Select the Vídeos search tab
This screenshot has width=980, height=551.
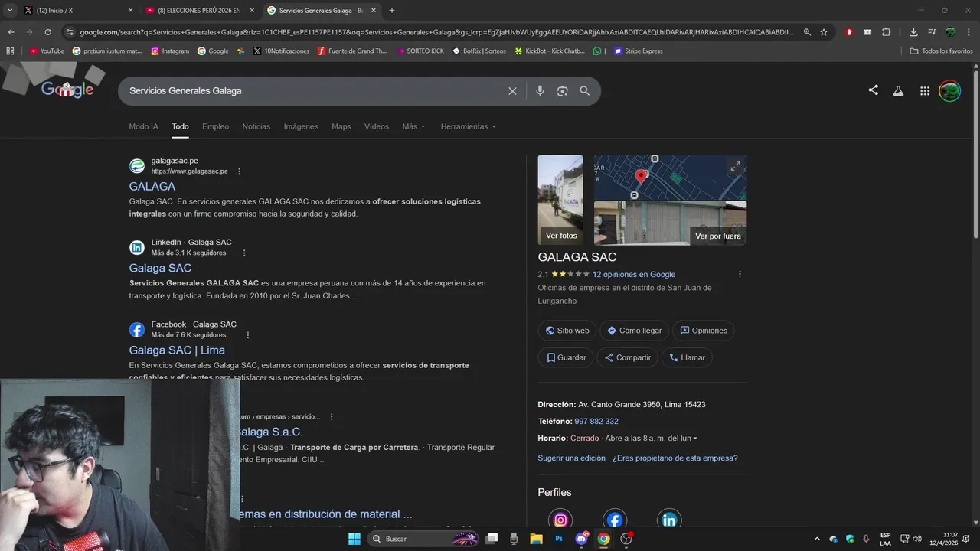pos(376,126)
